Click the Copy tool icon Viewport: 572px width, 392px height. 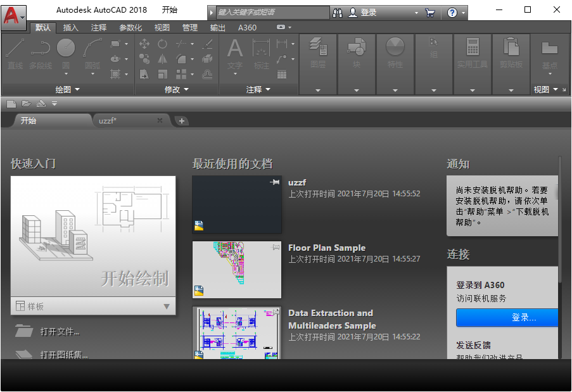144,59
